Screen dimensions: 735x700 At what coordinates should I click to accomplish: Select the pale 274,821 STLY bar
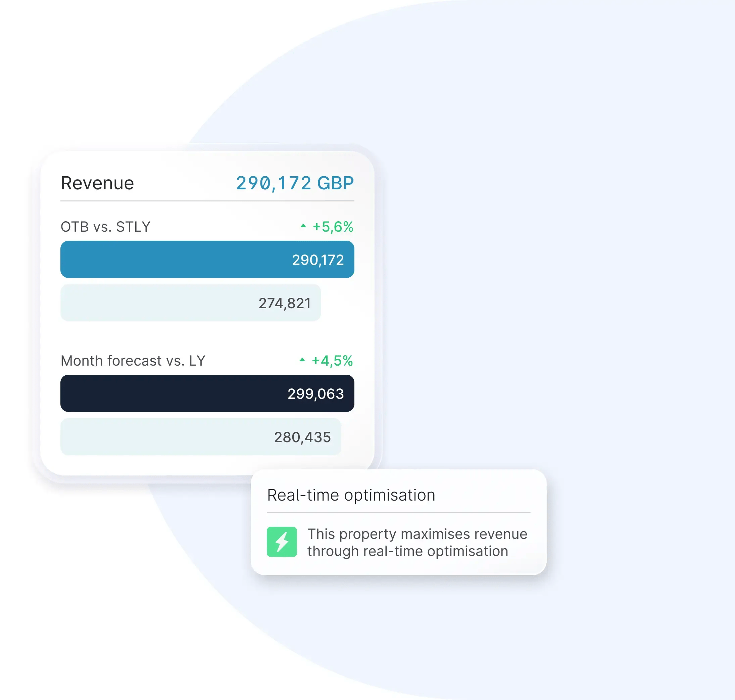tap(191, 302)
